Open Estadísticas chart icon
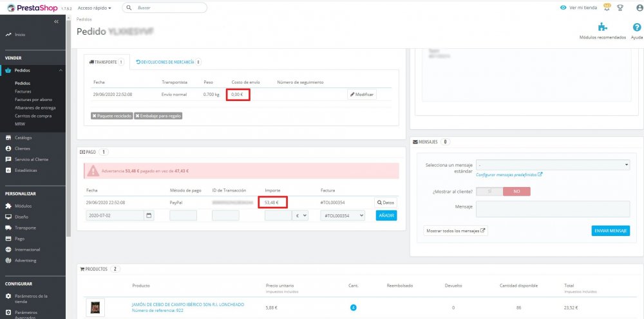Image resolution: width=644 pixels, height=319 pixels. pyautogui.click(x=8, y=170)
